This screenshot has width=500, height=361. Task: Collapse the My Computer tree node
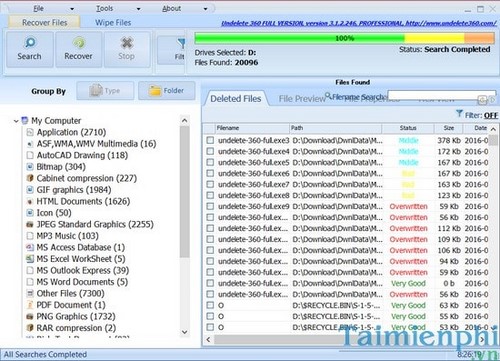point(16,121)
